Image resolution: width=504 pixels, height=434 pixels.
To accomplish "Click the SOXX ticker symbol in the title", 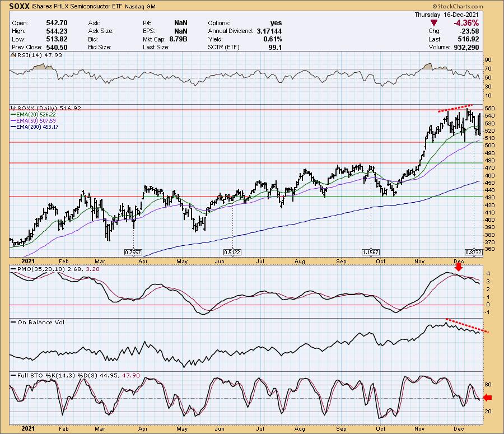I will click(19, 6).
